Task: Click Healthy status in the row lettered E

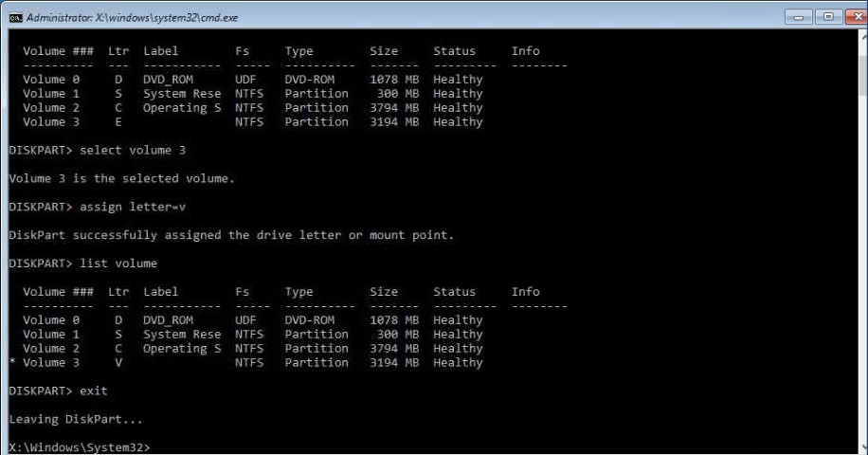Action: (x=458, y=121)
